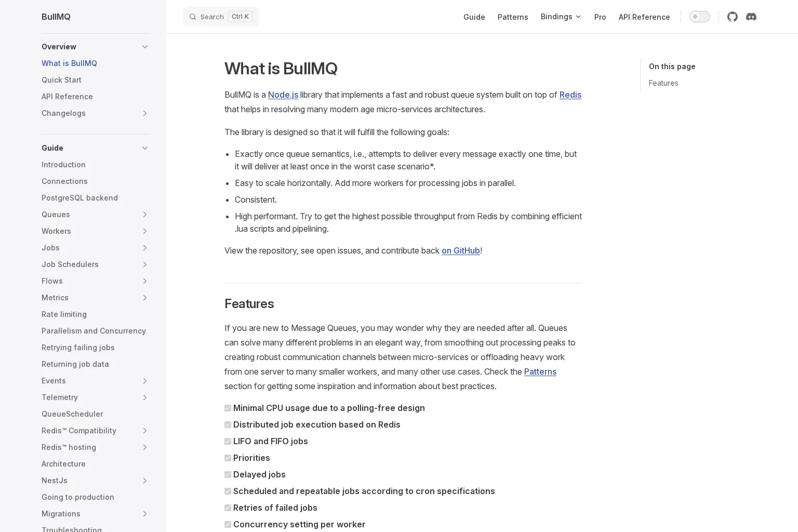Open the Introduction guide page

[63, 165]
